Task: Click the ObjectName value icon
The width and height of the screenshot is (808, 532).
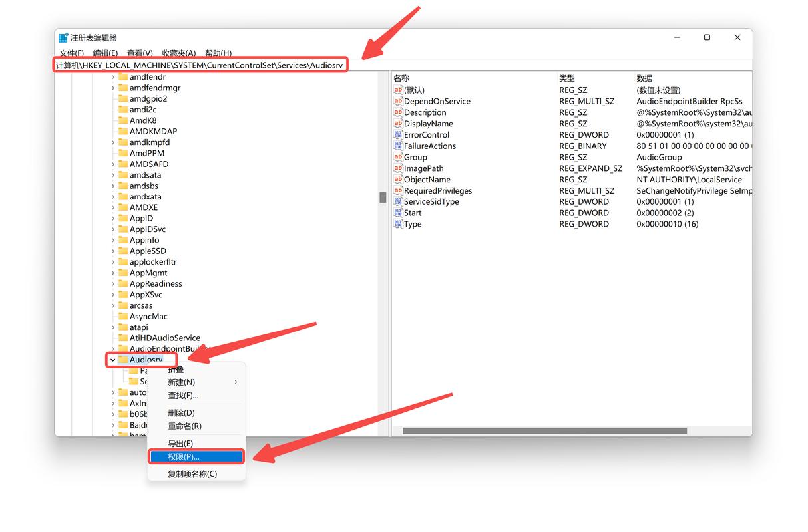Action: [x=398, y=180]
